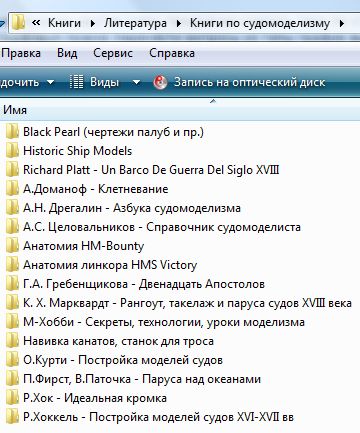Select М-Хобби - Секреты, технологии name
This screenshot has width=360, height=433.
pos(164,322)
